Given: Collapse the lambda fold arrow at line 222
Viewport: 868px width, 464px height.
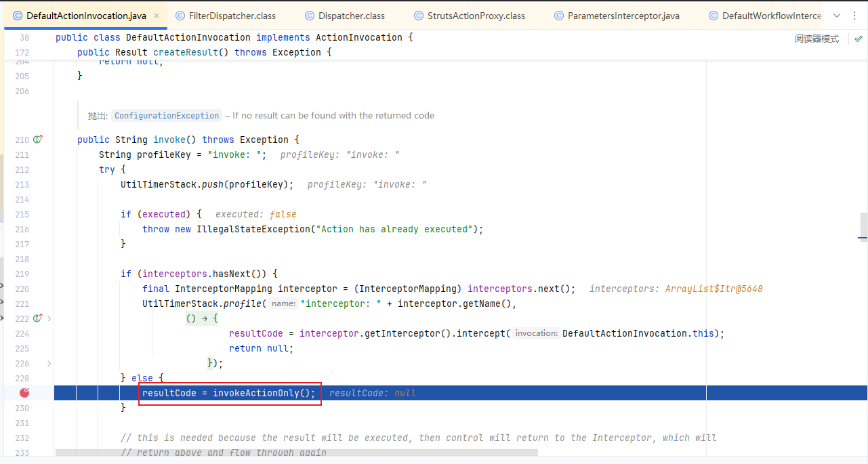Looking at the screenshot, I should pyautogui.click(x=49, y=318).
